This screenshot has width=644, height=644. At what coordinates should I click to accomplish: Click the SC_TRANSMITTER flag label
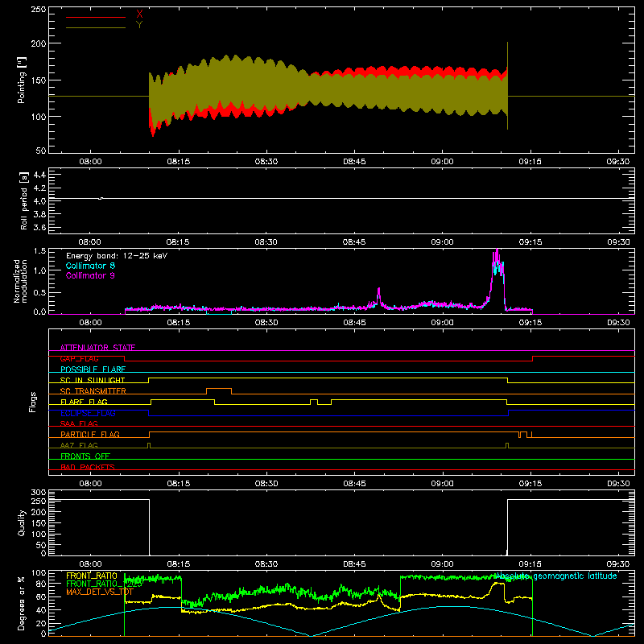pyautogui.click(x=93, y=391)
